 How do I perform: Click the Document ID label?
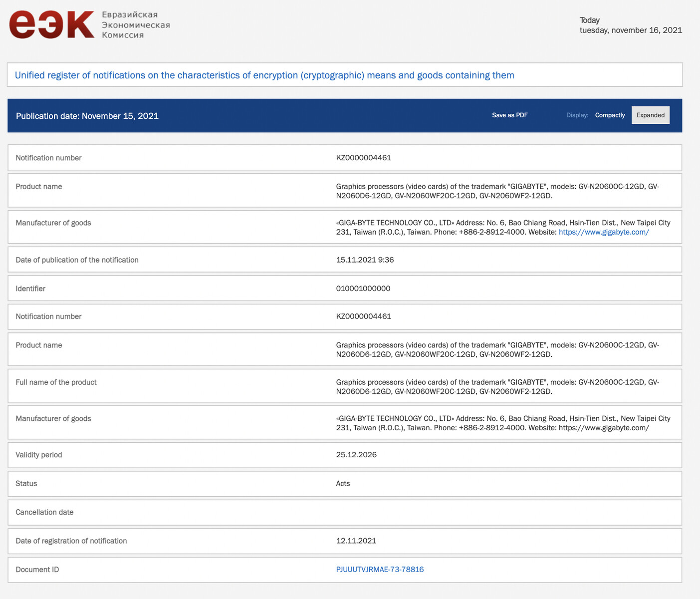click(x=37, y=570)
